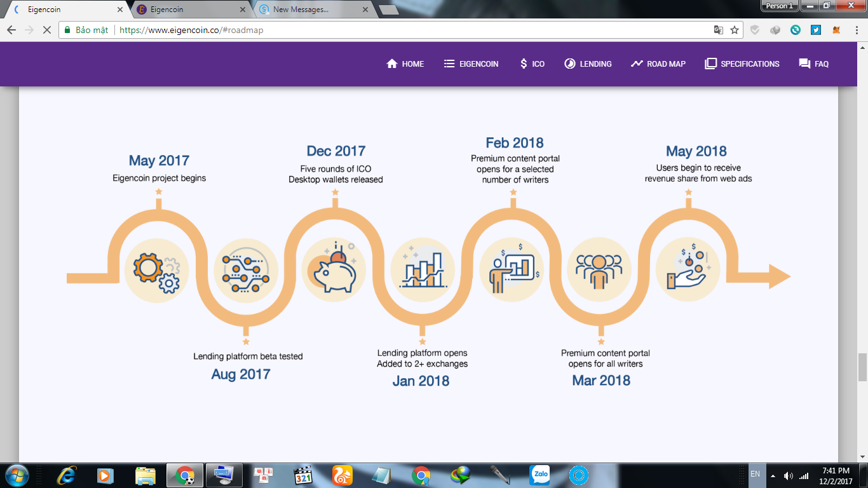The image size is (868, 488).
Task: Open the Chrome three-dot menu
Action: 856,30
